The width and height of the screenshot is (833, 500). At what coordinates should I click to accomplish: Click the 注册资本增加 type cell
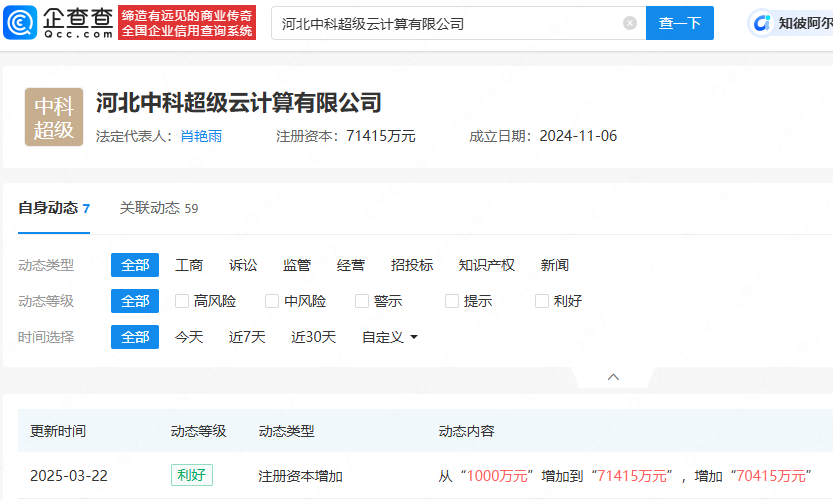300,476
